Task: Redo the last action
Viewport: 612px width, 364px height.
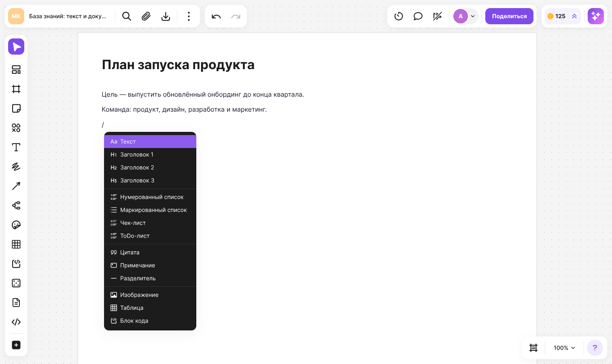Action: click(236, 16)
